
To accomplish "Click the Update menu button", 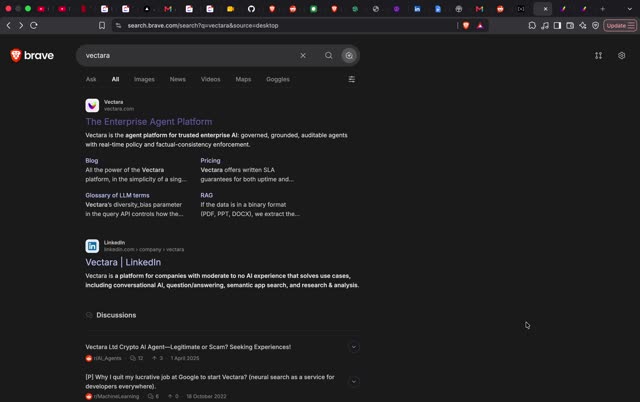I will click(620, 25).
